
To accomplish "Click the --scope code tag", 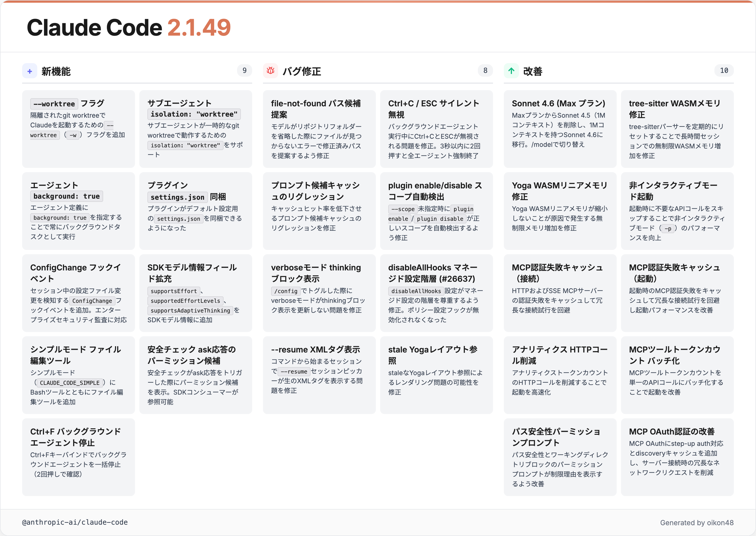I will (403, 209).
